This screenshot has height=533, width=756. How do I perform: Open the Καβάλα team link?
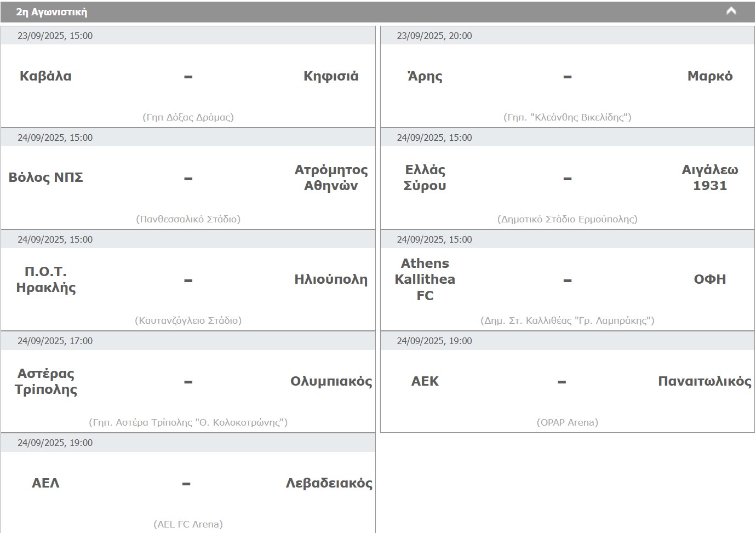pos(45,76)
